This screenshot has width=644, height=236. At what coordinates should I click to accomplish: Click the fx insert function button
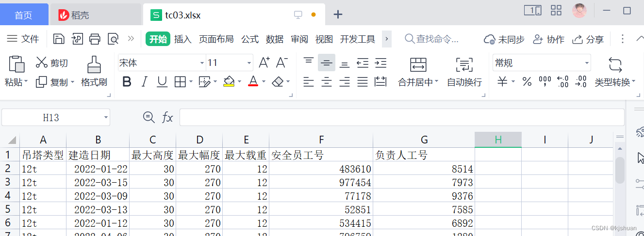point(167,117)
